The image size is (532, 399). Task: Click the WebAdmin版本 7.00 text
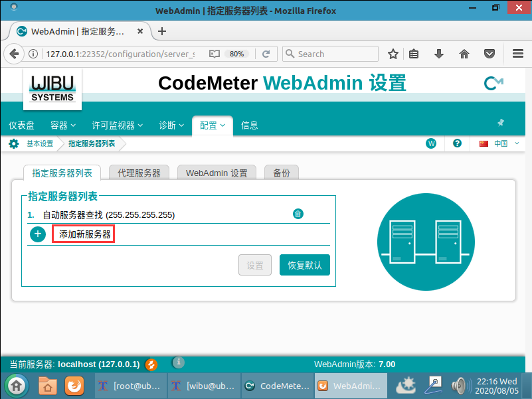pos(355,364)
